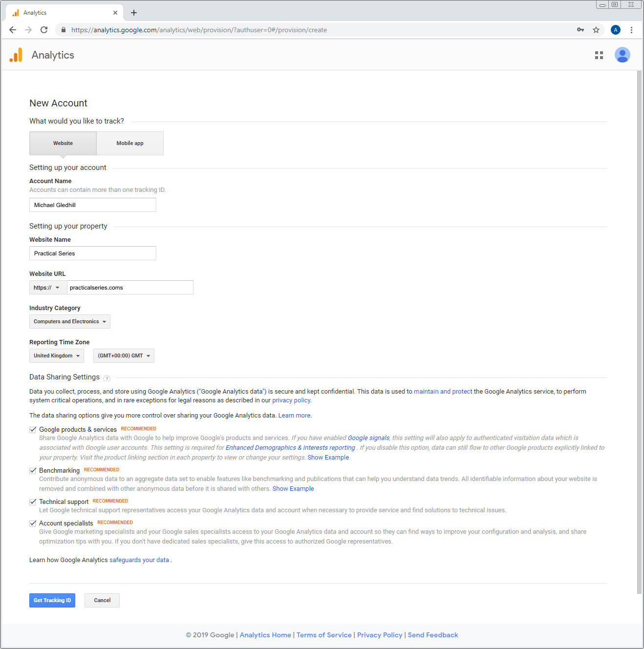The image size is (644, 649).
Task: Open the Industry Category dropdown
Action: [x=70, y=322]
